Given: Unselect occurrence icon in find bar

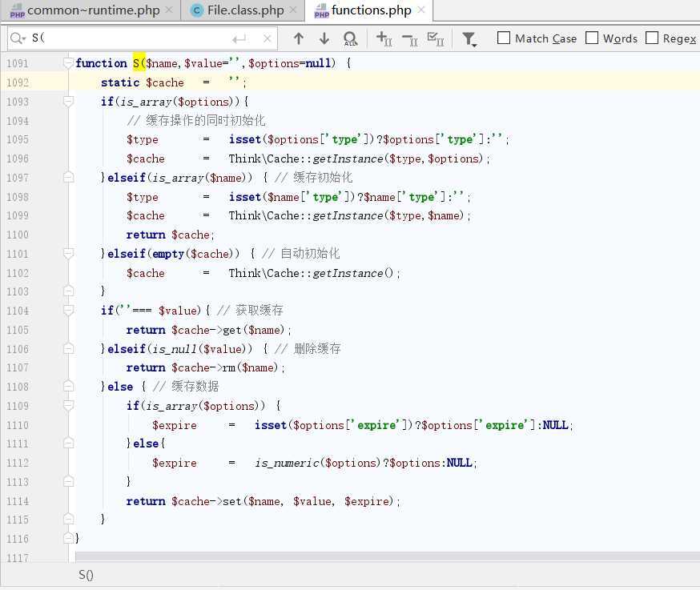Looking at the screenshot, I should [409, 38].
